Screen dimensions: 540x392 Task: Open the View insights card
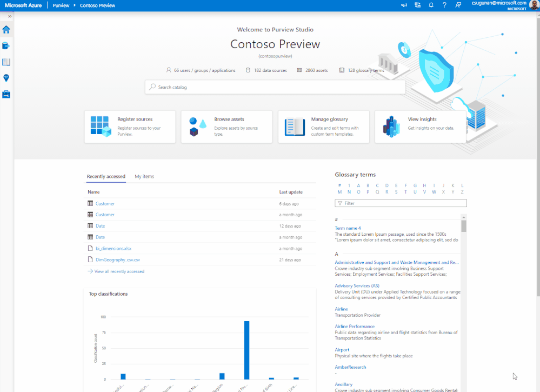click(x=421, y=127)
